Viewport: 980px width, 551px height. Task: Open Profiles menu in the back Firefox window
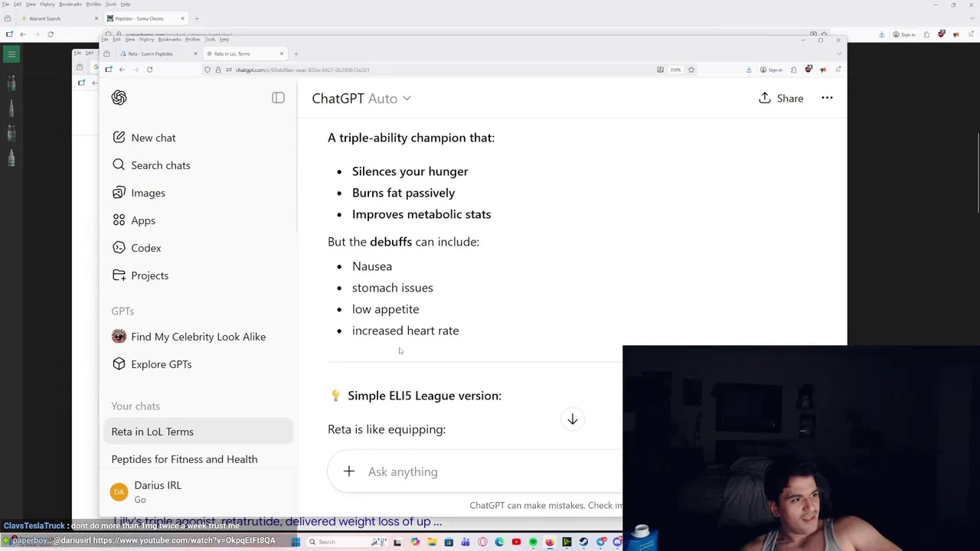point(93,4)
